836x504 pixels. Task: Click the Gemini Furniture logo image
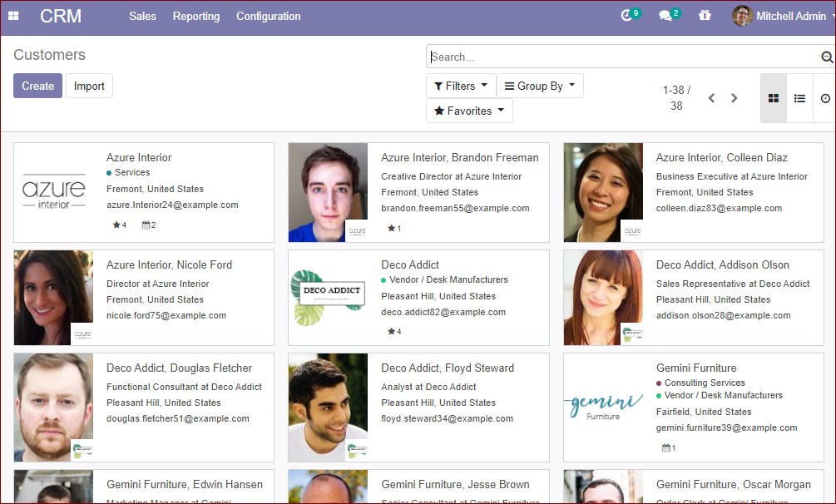603,408
